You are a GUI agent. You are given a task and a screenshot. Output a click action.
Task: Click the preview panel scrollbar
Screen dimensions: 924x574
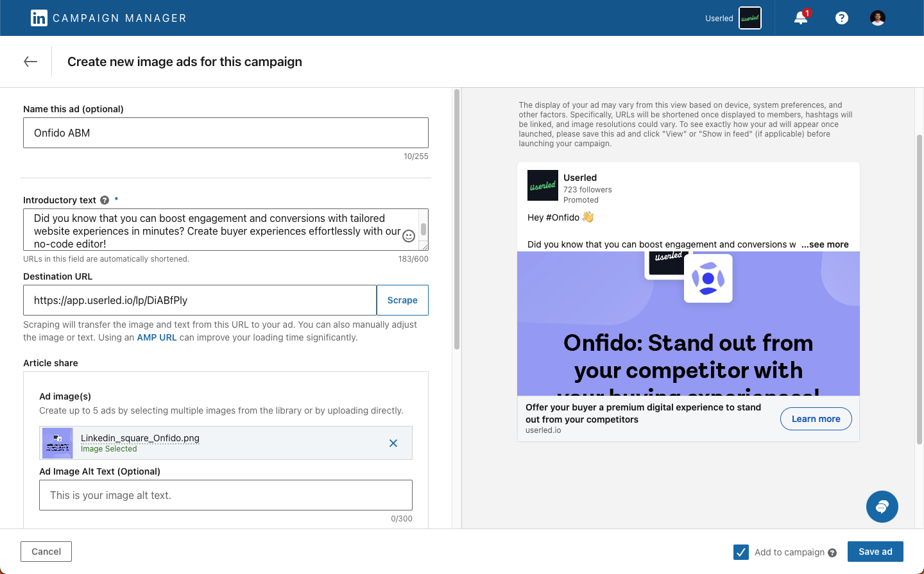[920, 290]
